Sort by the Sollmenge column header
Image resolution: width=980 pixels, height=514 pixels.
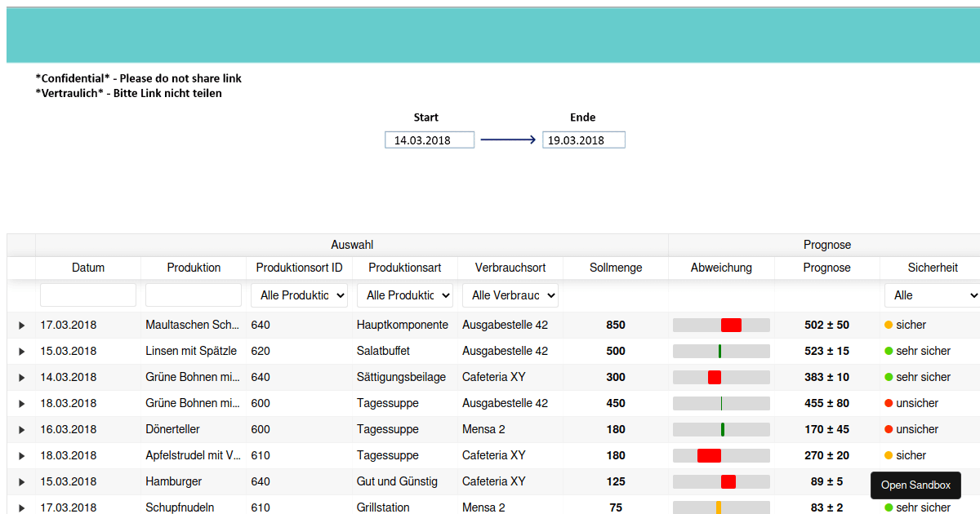coord(615,267)
